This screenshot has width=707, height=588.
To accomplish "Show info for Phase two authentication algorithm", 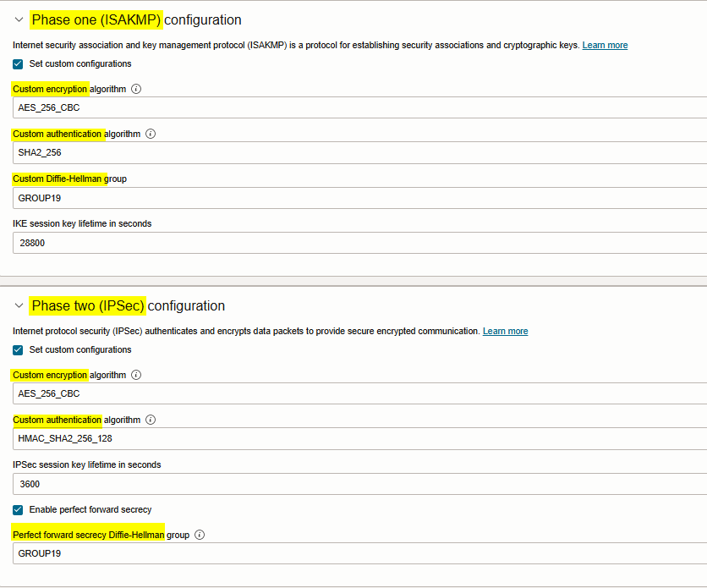I will pyautogui.click(x=151, y=420).
